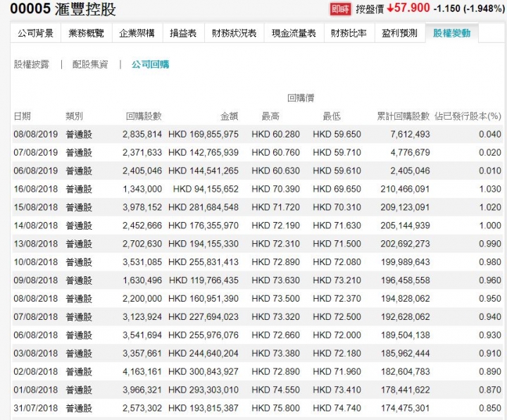The image size is (507, 420).
Task: Go to the 配股集資 sub-section
Action: click(x=90, y=64)
